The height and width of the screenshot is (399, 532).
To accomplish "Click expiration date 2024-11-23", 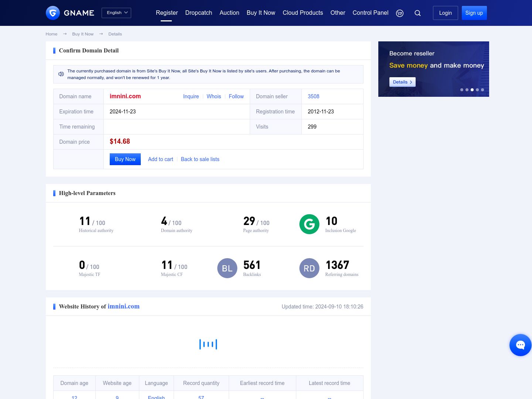I will (123, 112).
